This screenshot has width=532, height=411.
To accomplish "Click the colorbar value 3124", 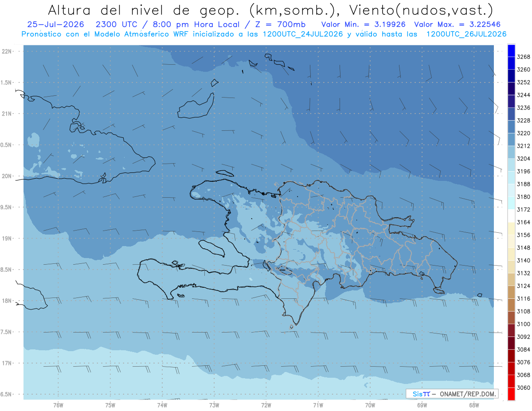I will point(524,286).
